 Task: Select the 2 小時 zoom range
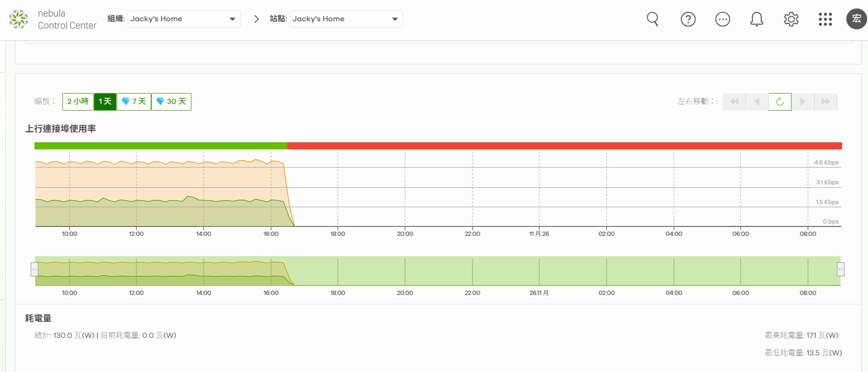click(x=78, y=102)
